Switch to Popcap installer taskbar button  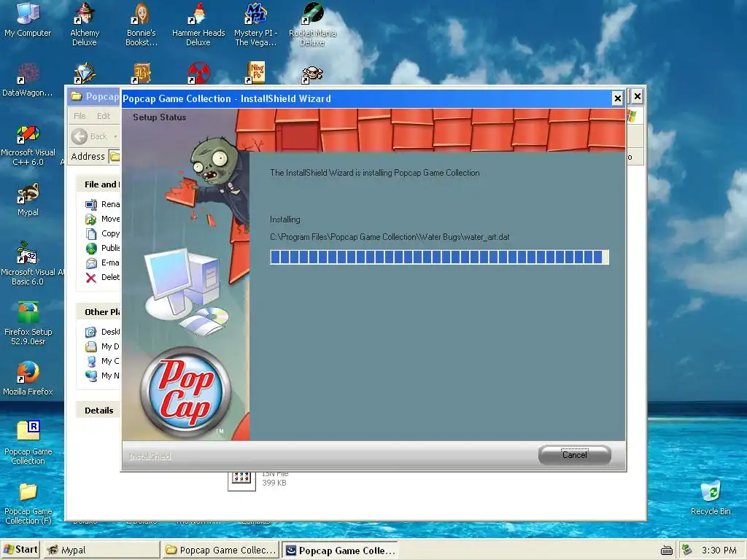(x=340, y=551)
